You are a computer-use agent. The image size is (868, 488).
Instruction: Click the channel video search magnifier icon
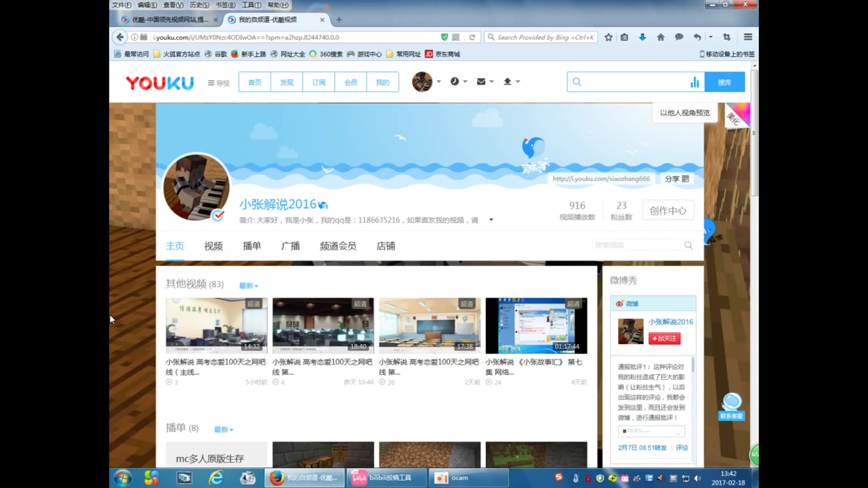pyautogui.click(x=688, y=244)
